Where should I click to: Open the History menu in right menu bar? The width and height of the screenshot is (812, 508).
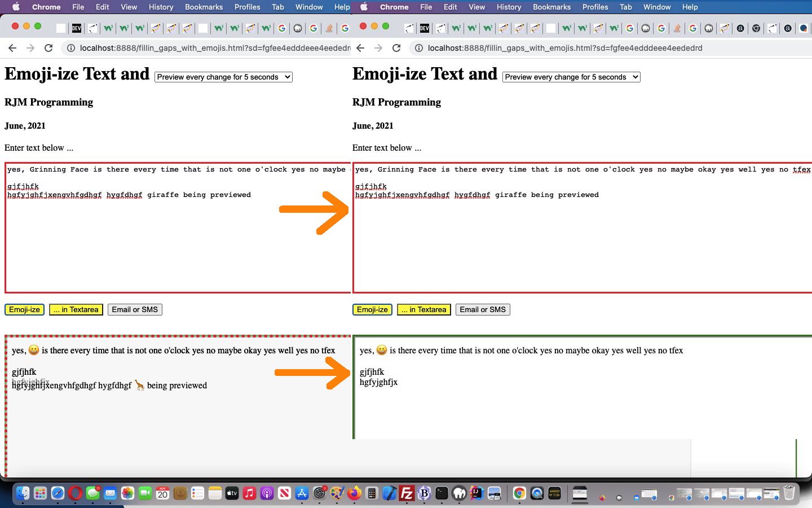coord(509,7)
